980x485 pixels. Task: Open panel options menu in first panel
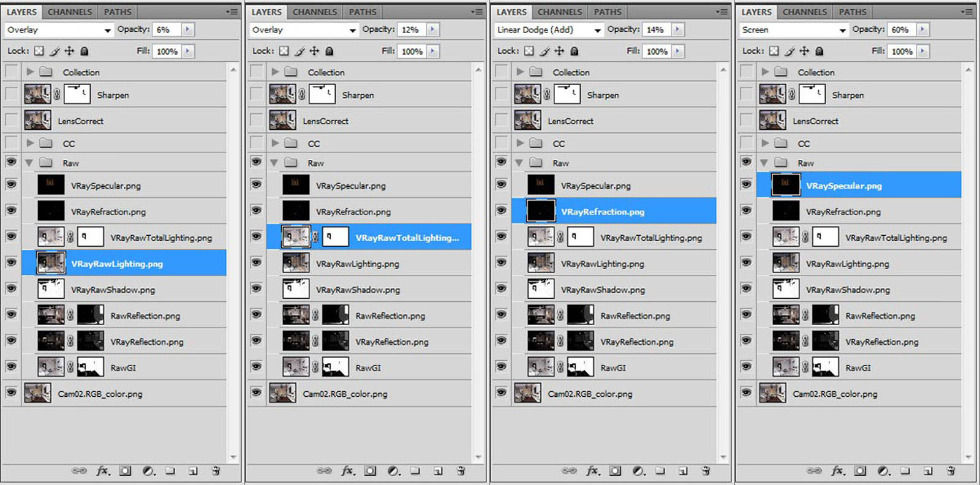click(x=232, y=12)
